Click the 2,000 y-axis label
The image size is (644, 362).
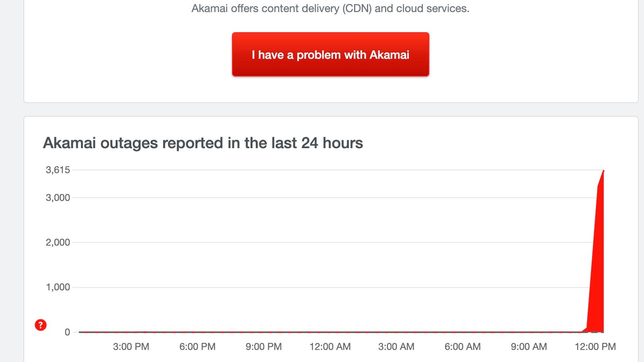point(58,242)
